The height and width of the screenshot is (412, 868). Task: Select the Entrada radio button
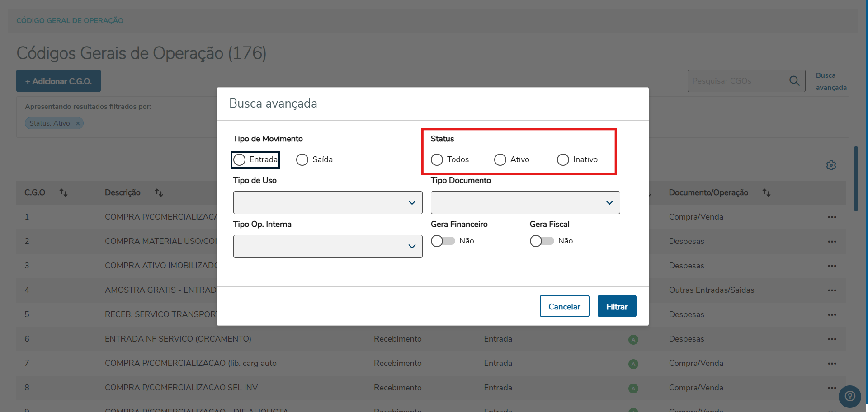tap(240, 160)
